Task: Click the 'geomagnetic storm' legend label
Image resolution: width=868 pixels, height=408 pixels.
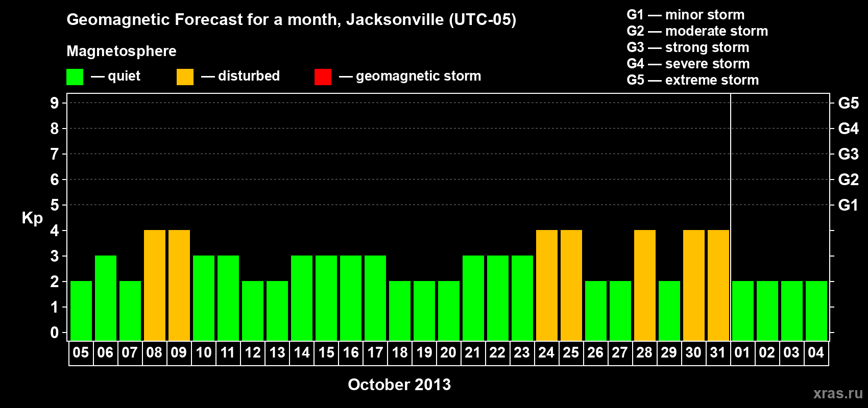Action: pyautogui.click(x=418, y=76)
